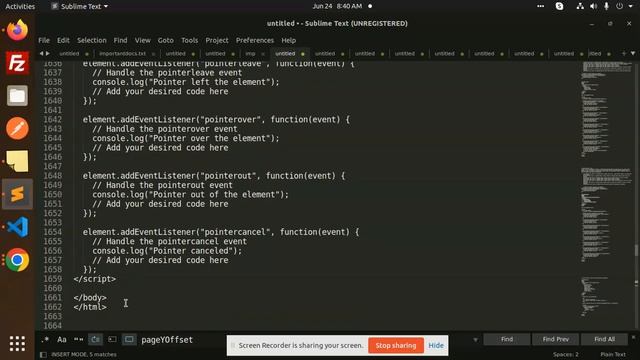
Task: Stop sharing the screen
Action: pos(396,345)
